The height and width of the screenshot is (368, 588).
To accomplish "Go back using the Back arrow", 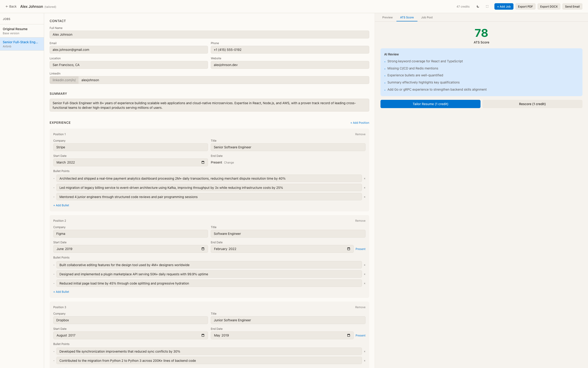I will (11, 7).
